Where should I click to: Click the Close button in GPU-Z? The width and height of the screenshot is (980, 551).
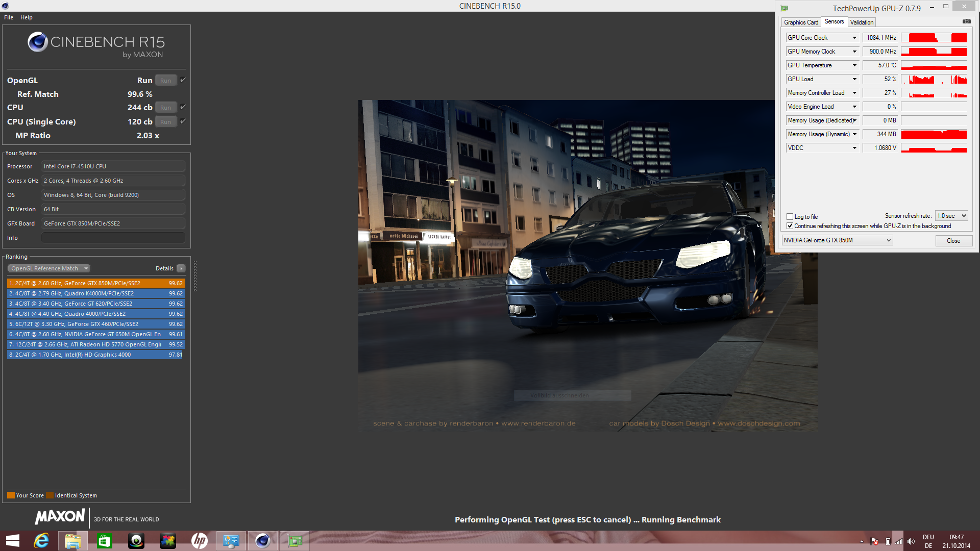(x=953, y=241)
